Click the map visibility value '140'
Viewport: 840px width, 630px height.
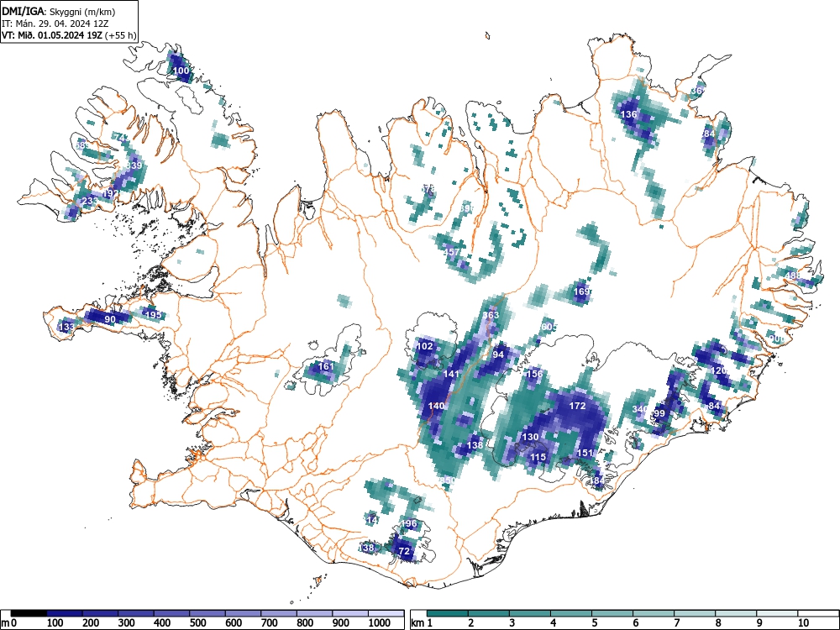point(436,406)
